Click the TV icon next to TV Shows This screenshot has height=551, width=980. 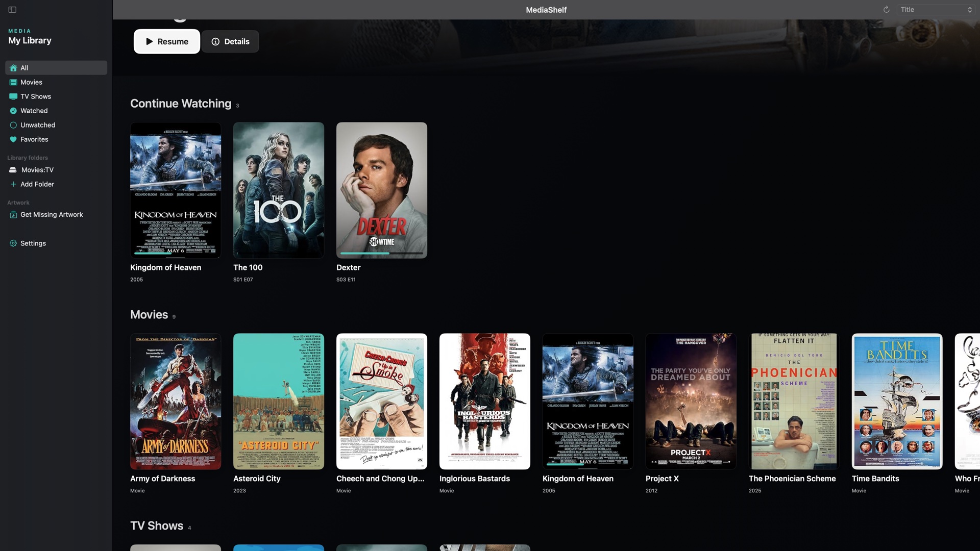[x=13, y=96]
